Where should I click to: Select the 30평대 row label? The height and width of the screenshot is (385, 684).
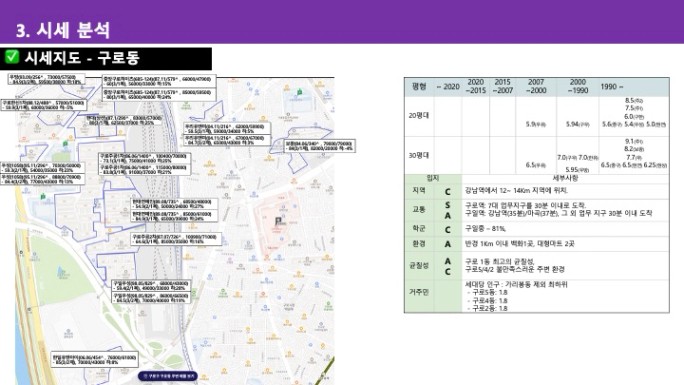coord(419,155)
